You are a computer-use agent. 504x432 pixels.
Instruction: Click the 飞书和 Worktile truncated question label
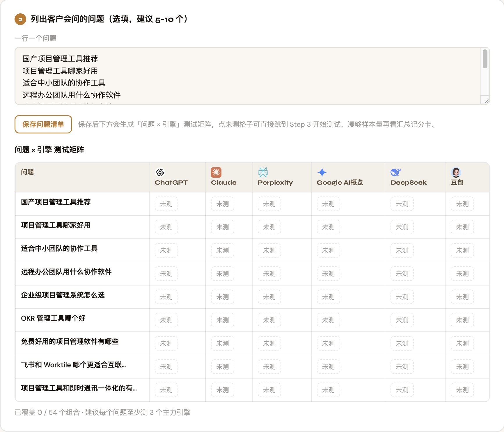pyautogui.click(x=73, y=365)
